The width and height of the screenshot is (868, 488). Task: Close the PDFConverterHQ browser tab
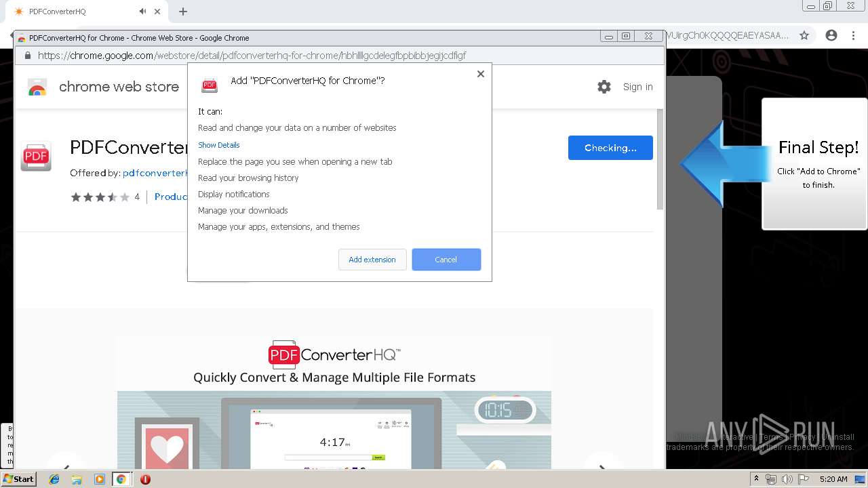(x=157, y=12)
